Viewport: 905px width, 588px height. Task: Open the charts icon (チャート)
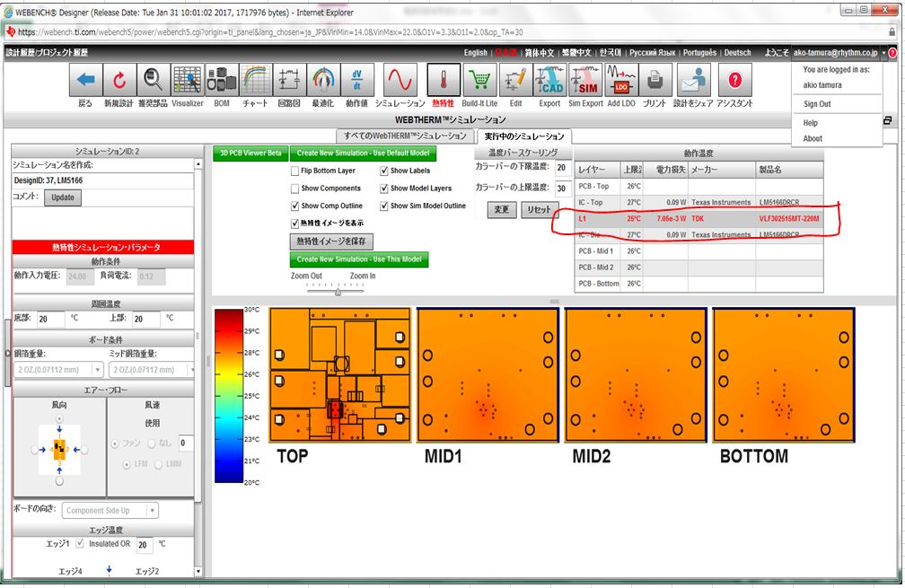point(255,80)
